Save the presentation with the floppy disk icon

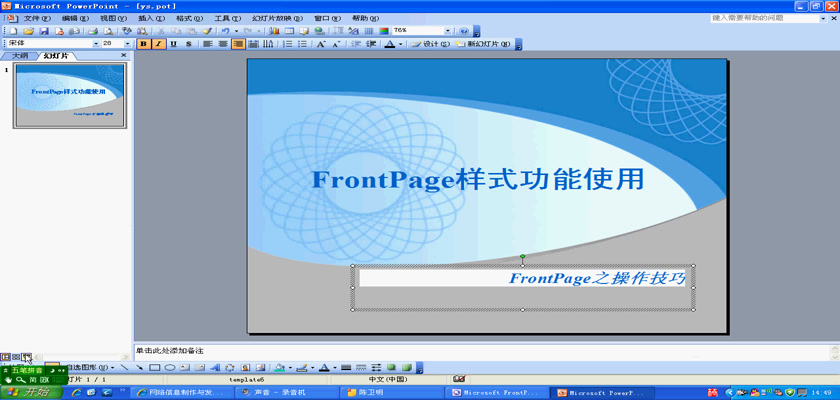[43, 31]
